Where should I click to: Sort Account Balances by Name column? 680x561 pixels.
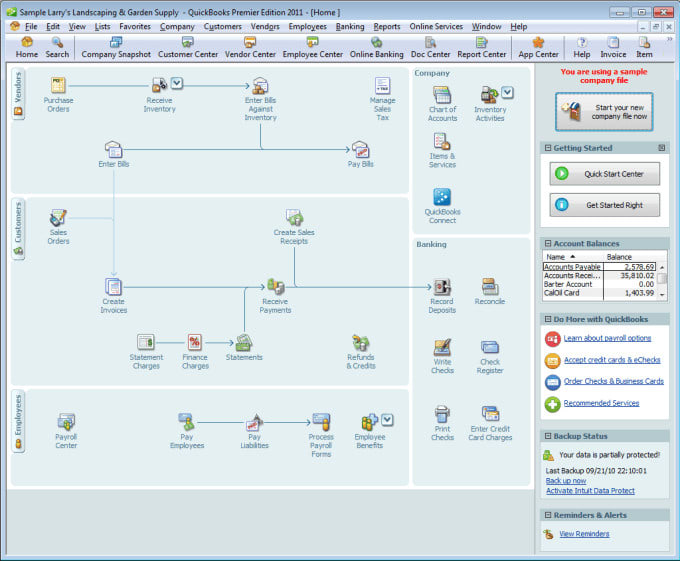point(572,257)
